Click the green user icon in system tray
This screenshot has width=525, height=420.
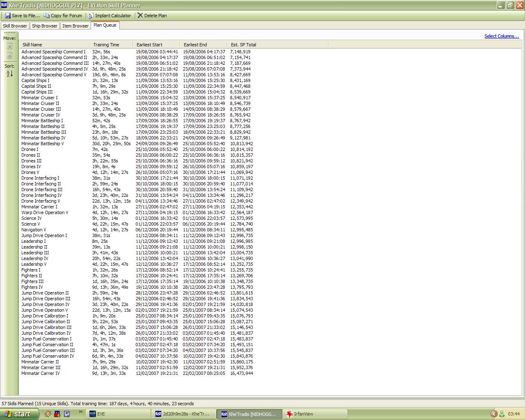[x=502, y=414]
